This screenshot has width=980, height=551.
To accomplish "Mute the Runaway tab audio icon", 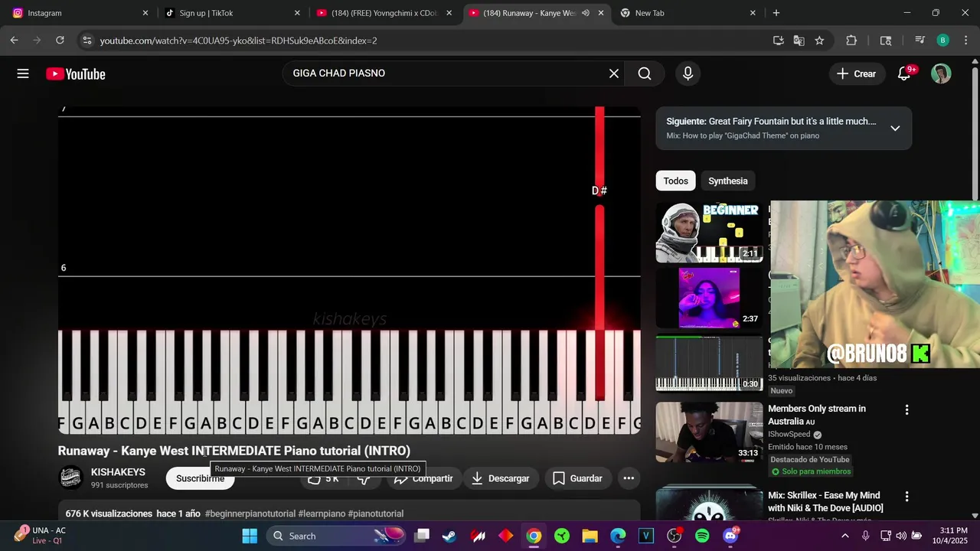I will (586, 13).
